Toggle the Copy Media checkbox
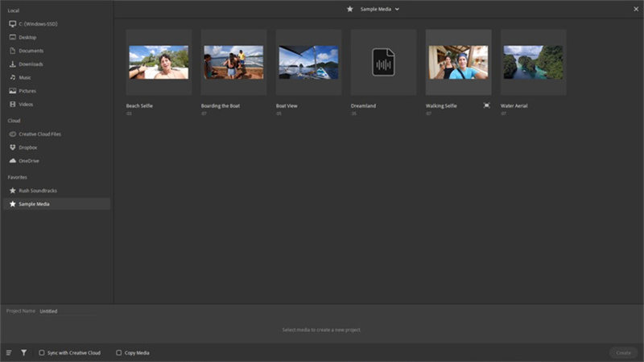Viewport: 644px width, 362px height. pyautogui.click(x=119, y=352)
